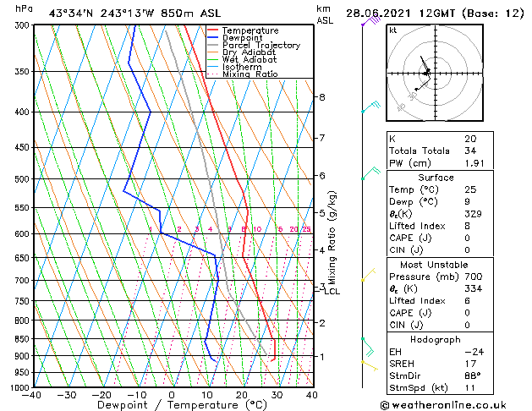This screenshot has width=532, height=411.
Task: Click the PW (cm) value 1.91
Action: tap(474, 163)
